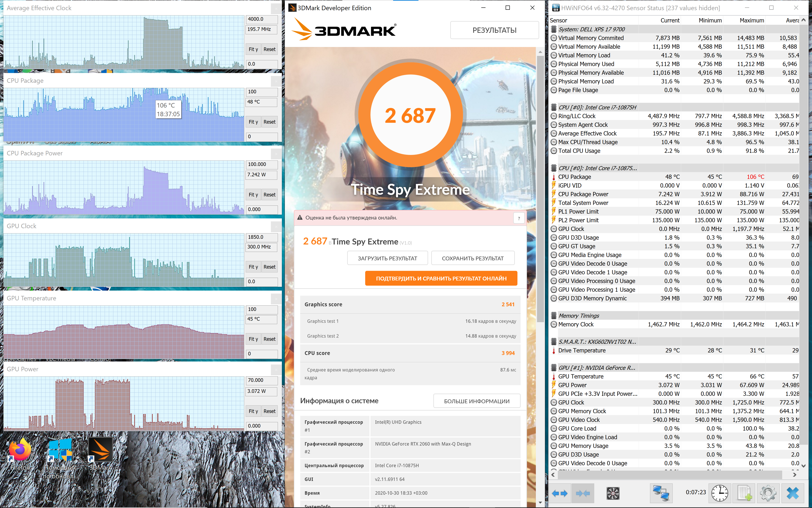Screen dimensions: 812x508
Task: Click the HWiNFO vertical scrollbar up arrow
Action: (x=803, y=20)
